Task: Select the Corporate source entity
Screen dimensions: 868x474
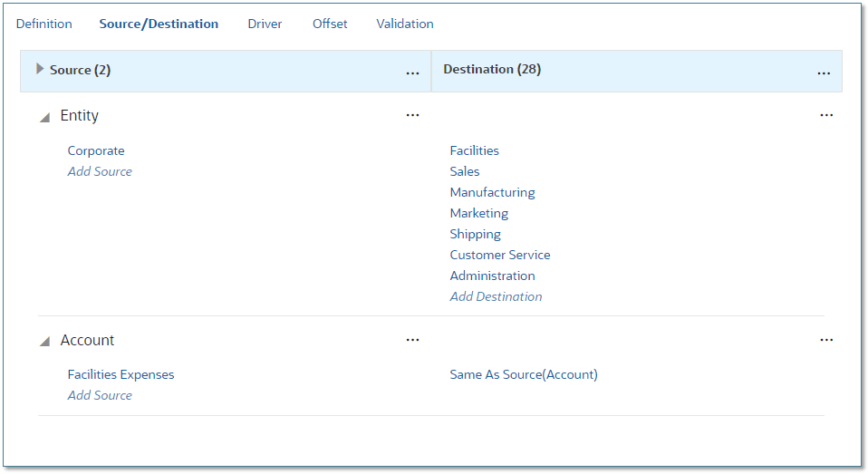Action: 96,150
